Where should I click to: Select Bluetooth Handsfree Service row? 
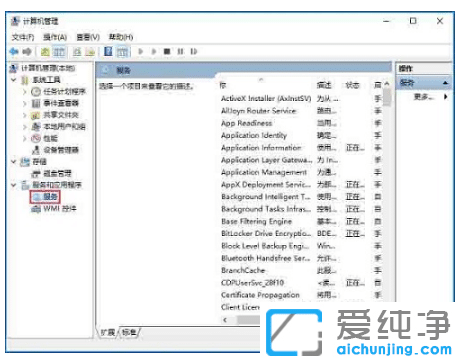click(266, 258)
